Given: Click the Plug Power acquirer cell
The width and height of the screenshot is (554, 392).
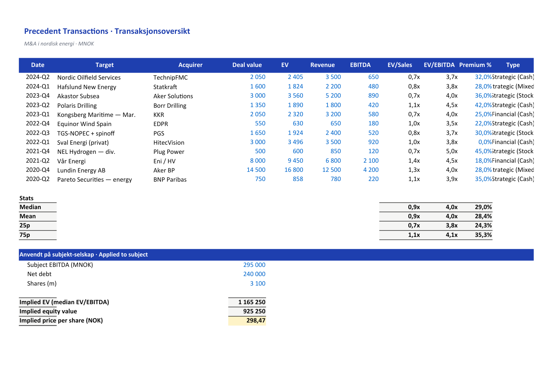Looking at the screenshot, I should [169, 152].
